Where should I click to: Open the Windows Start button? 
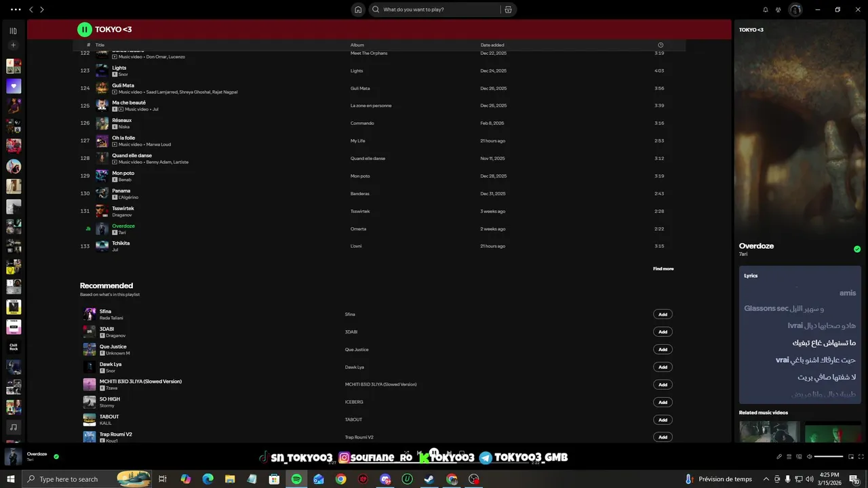[x=11, y=479]
